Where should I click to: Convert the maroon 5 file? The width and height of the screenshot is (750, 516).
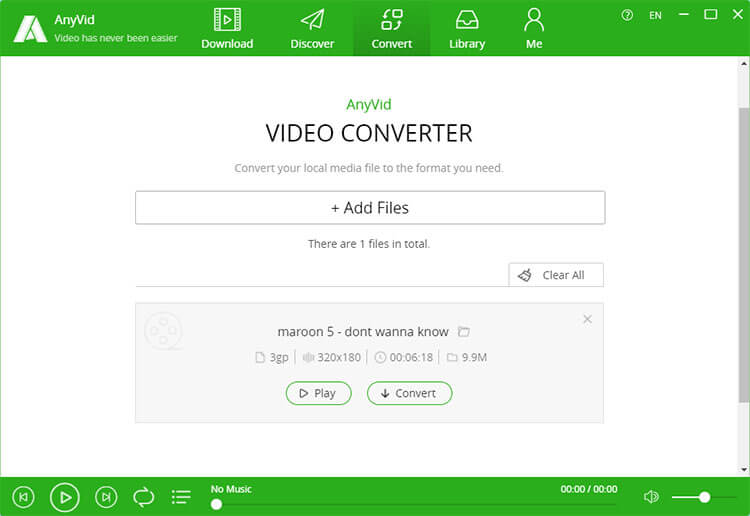pos(409,393)
